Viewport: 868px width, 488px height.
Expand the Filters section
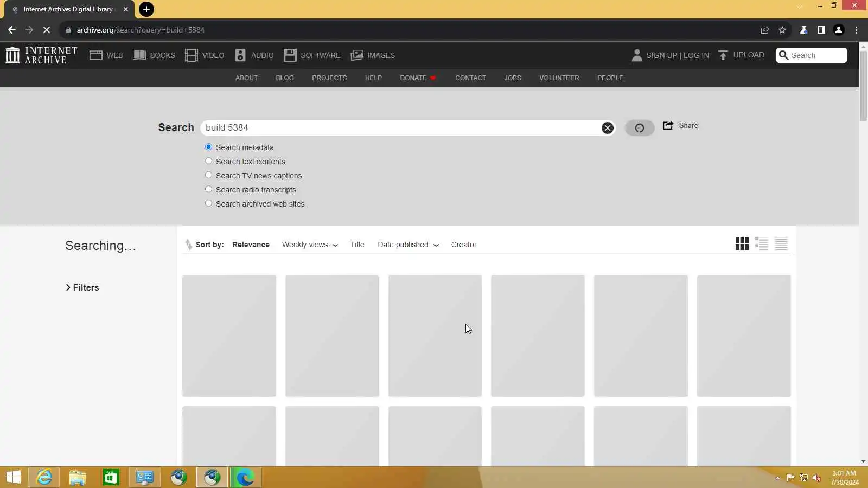82,287
